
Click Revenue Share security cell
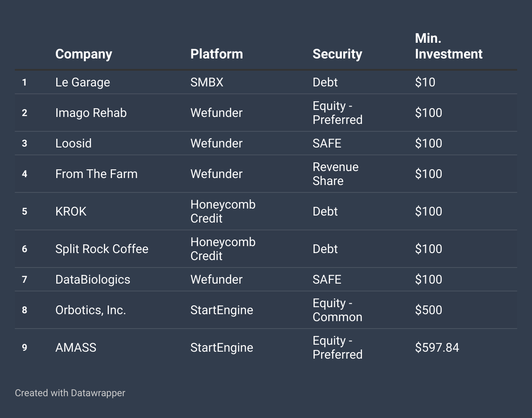tap(335, 174)
